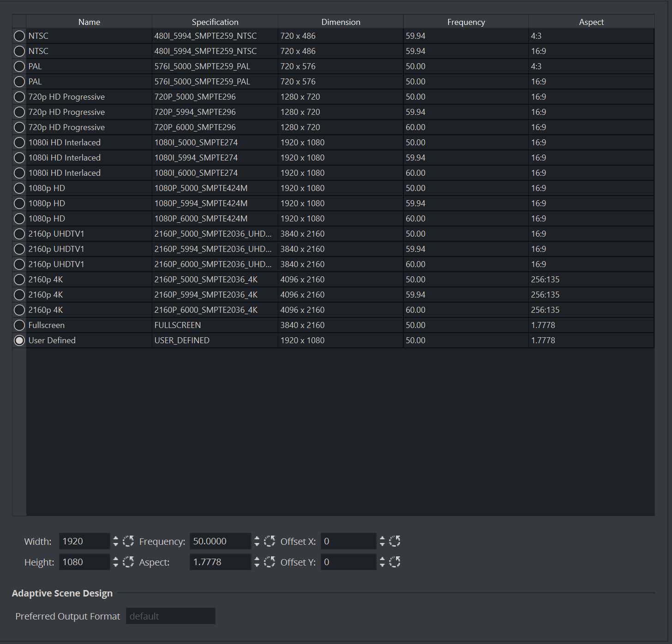Select 2160p 4K 60.00 radio button

coord(19,310)
